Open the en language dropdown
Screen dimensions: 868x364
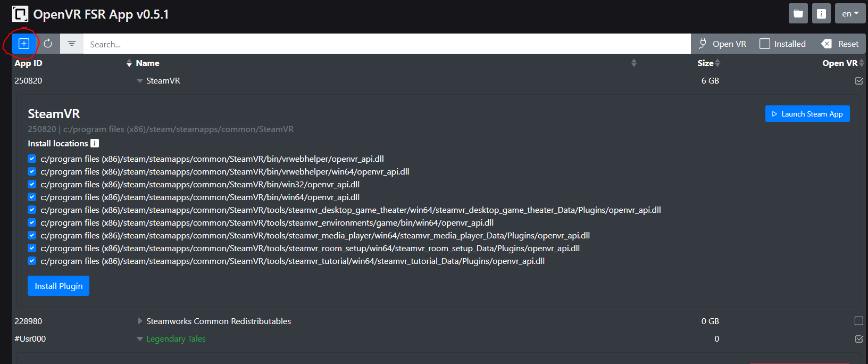click(x=850, y=14)
